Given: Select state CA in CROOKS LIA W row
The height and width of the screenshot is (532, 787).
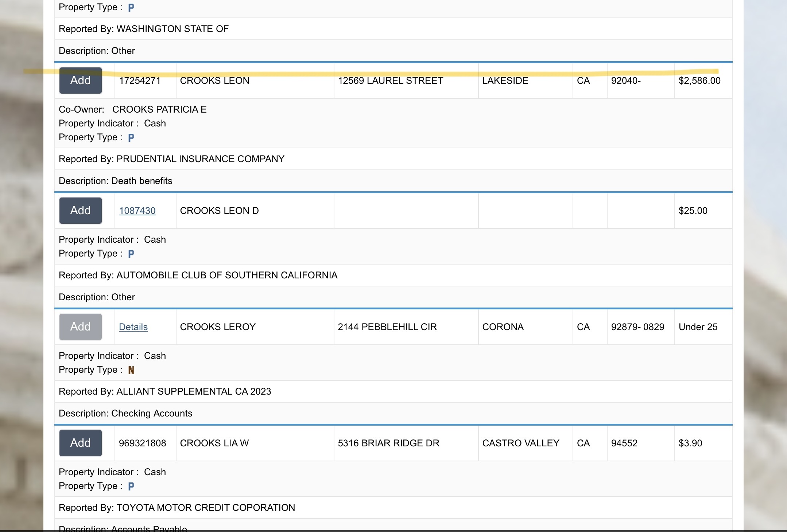Looking at the screenshot, I should coord(584,443).
